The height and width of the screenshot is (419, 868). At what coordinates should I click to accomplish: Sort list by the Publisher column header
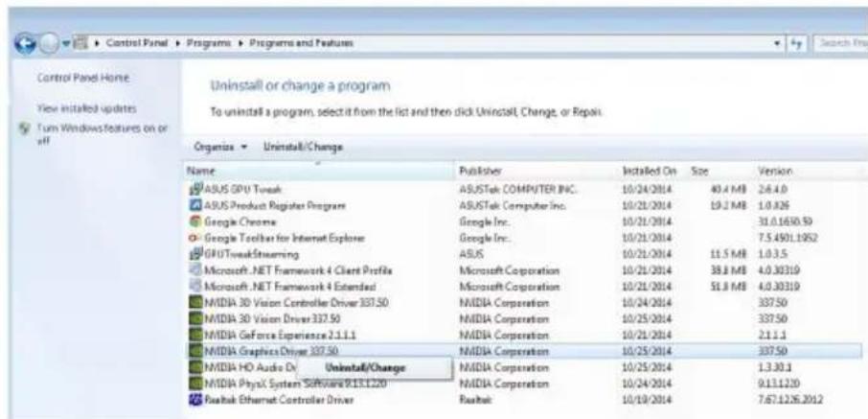point(537,172)
